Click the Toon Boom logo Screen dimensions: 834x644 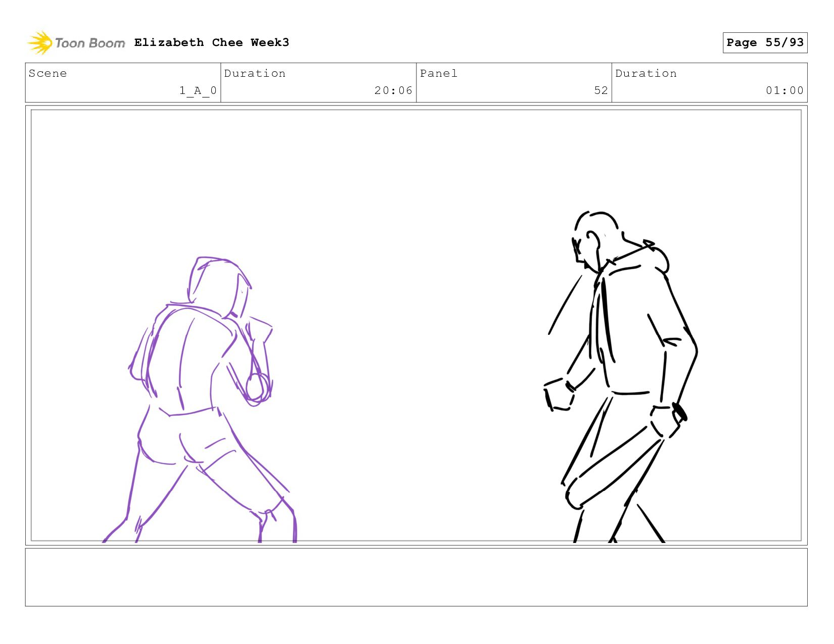[76, 43]
